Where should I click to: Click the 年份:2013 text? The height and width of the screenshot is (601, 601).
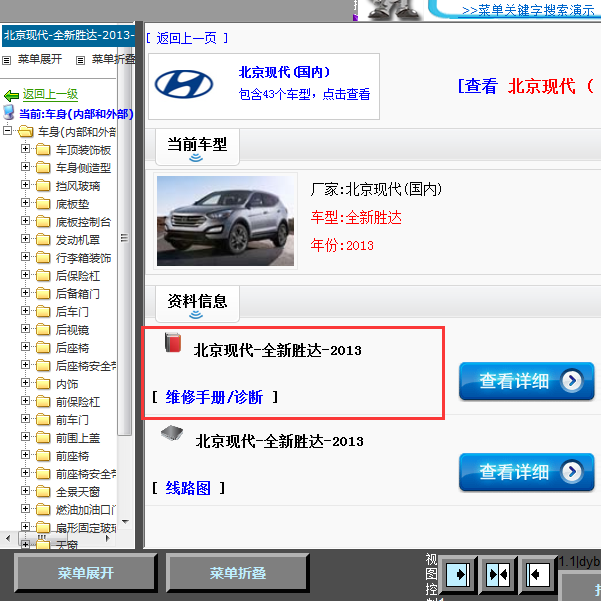click(x=342, y=245)
